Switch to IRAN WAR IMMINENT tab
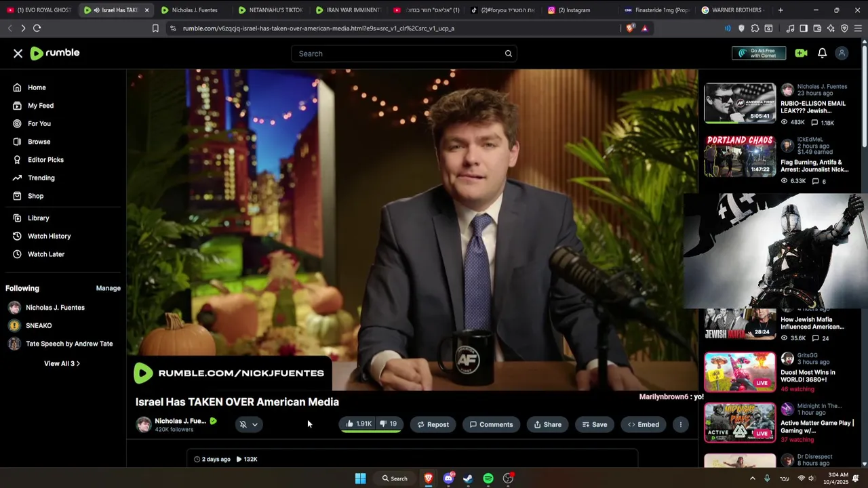This screenshot has width=868, height=488. pos(348,10)
